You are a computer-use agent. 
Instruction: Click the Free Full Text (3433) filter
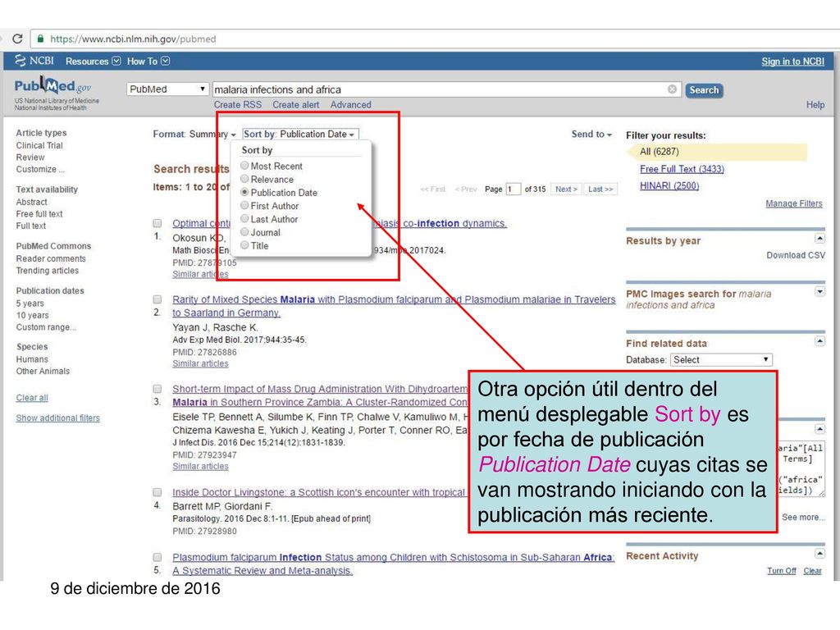pos(682,169)
